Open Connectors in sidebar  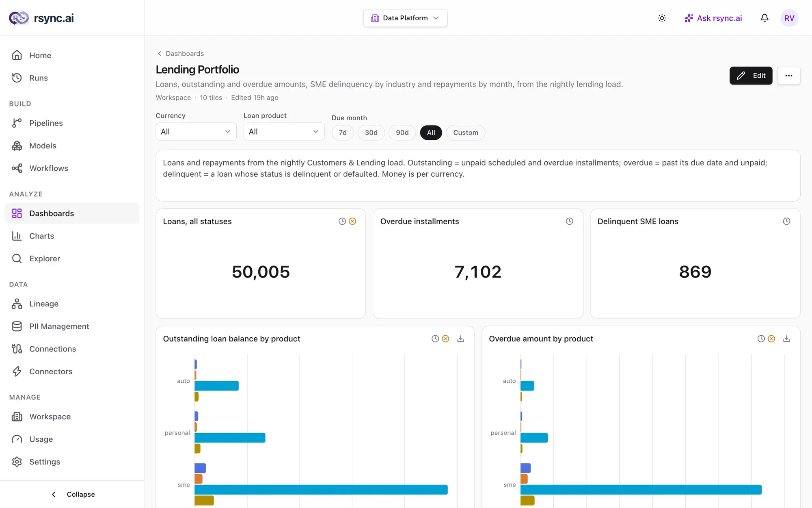pyautogui.click(x=72, y=371)
